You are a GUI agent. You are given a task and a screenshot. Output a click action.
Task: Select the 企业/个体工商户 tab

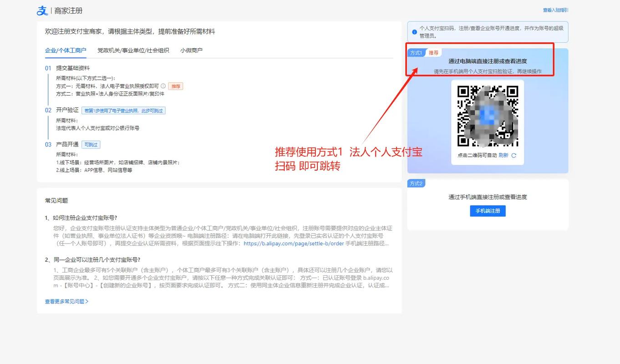66,51
